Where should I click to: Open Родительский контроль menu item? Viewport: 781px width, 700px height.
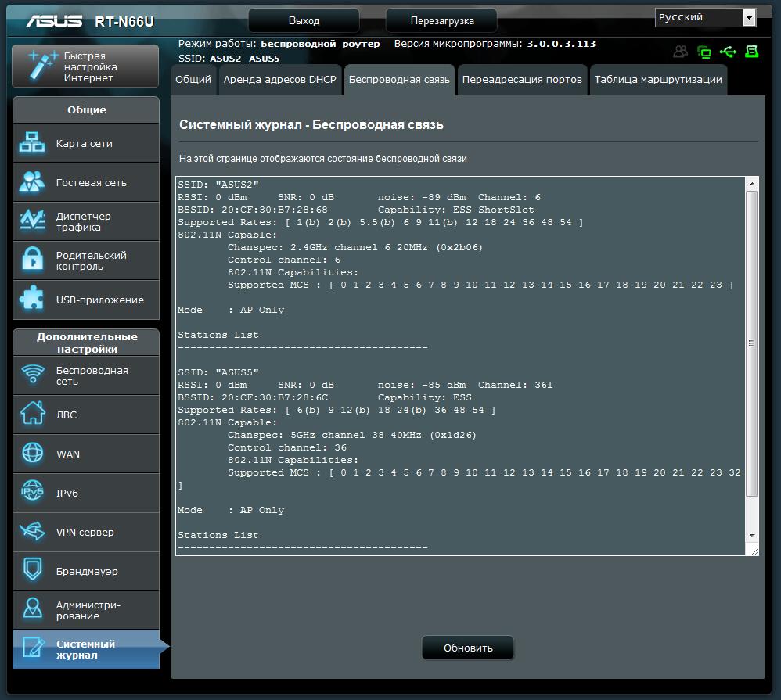86,260
